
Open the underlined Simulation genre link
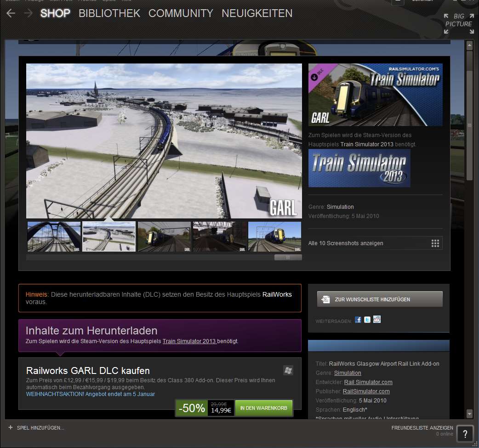[x=348, y=373]
